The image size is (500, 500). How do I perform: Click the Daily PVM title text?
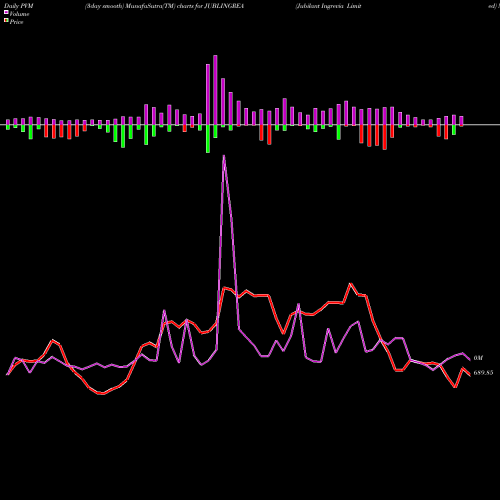(19, 6)
